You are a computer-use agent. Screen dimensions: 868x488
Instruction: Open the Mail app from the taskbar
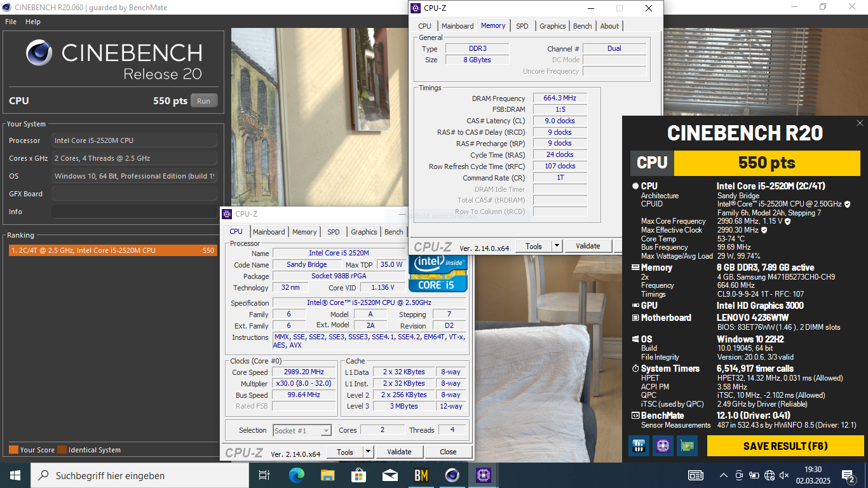[390, 475]
